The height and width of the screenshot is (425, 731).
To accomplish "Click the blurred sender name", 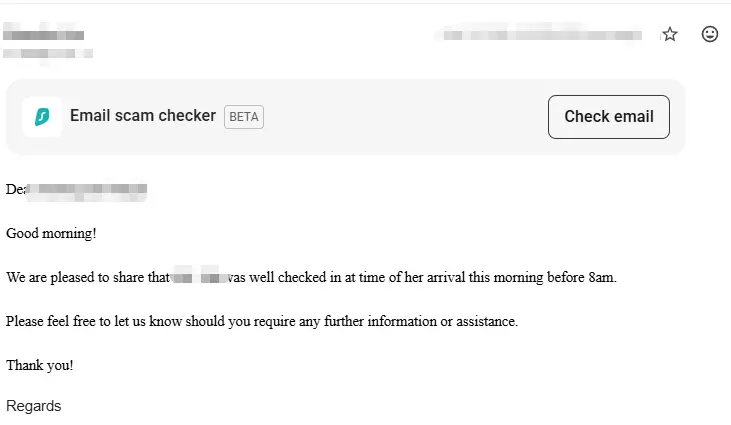I will coord(43,35).
